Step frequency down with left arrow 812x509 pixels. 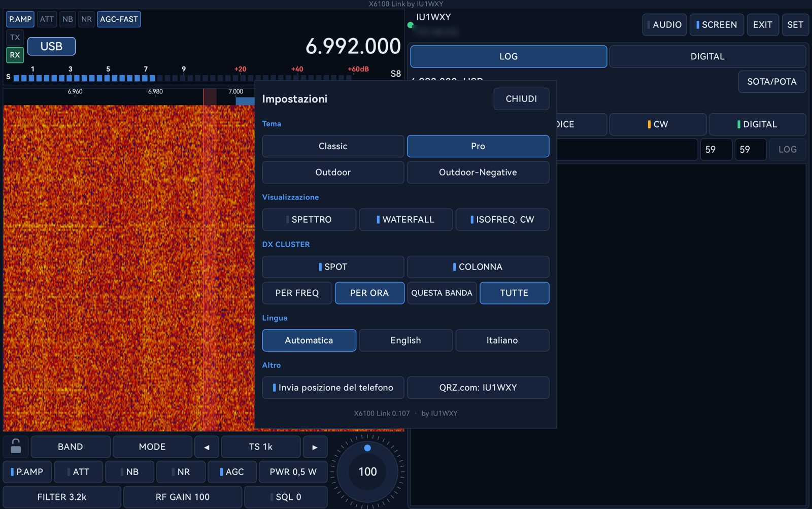207,447
